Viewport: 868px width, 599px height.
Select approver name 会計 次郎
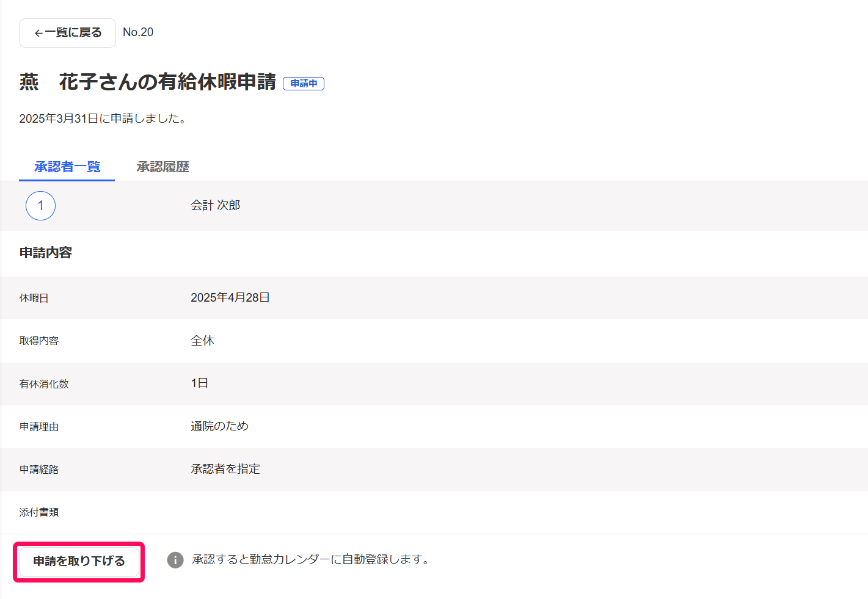tap(216, 206)
